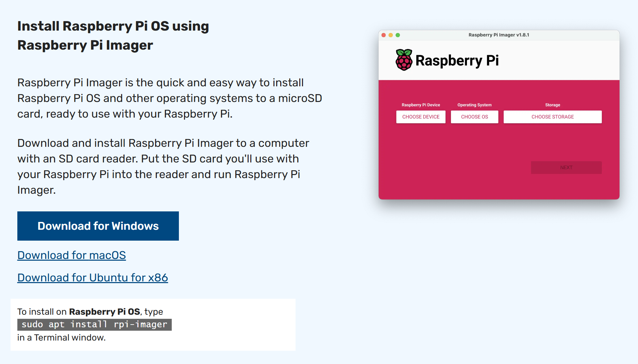Click the Raspberry Pi Imager v1.8.1 title

(x=499, y=35)
